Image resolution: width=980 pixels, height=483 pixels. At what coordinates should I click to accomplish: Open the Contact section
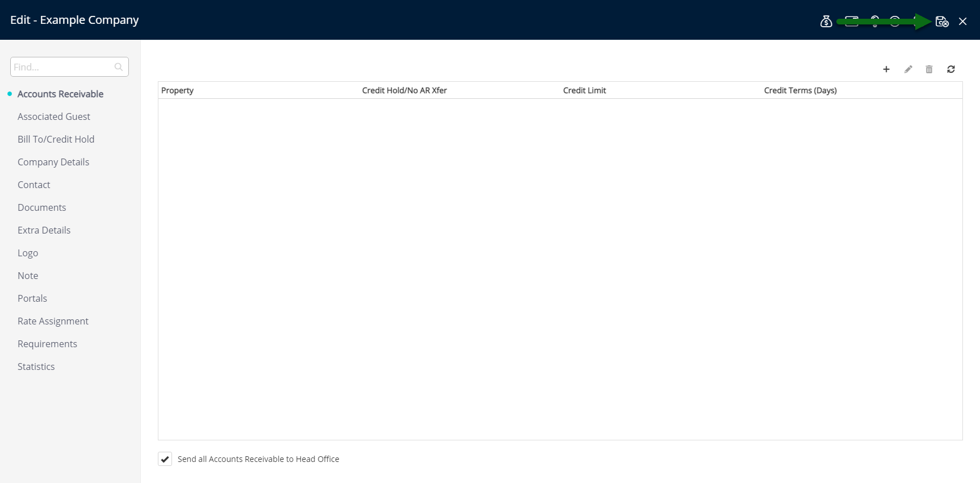click(x=33, y=185)
